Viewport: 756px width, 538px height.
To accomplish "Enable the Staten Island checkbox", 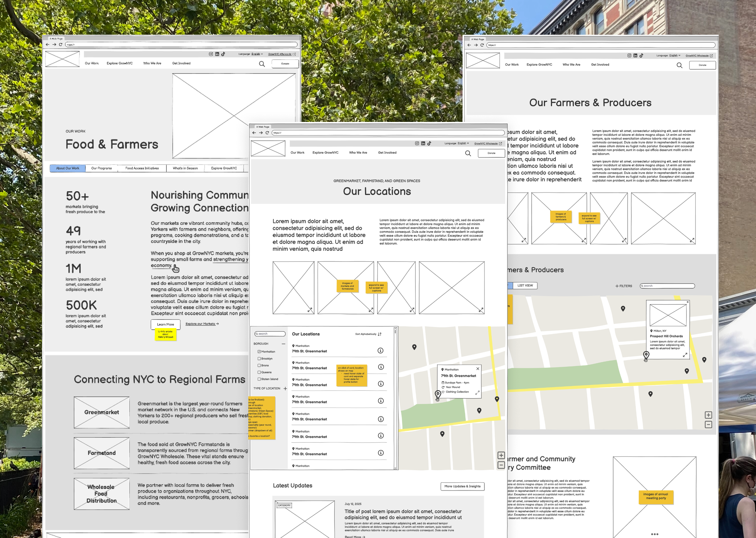I will click(x=259, y=379).
